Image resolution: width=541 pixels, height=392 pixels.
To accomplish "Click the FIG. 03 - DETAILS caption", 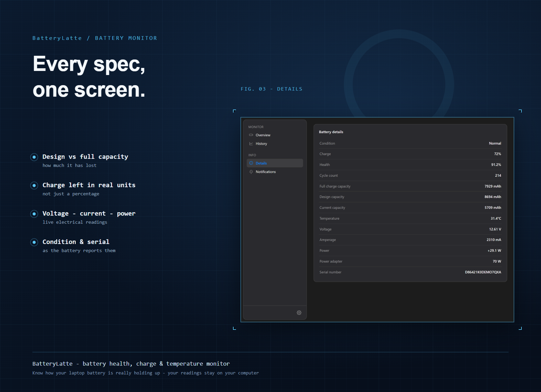I will click(272, 89).
